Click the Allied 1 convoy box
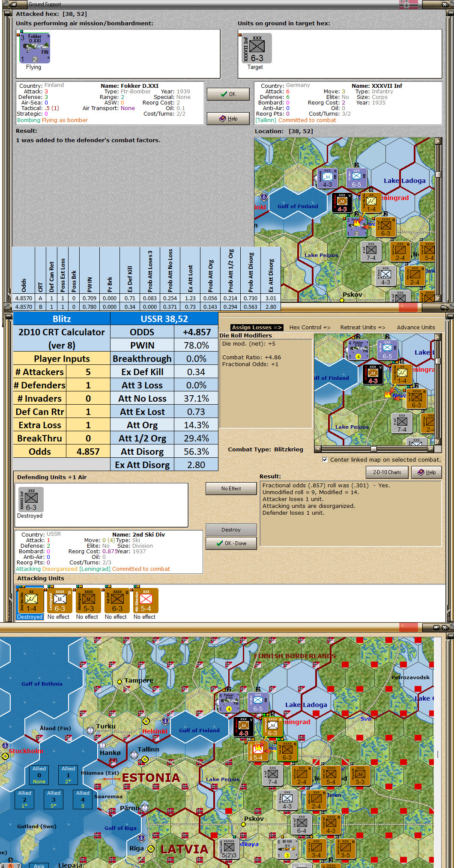454x868 pixels. pyautogui.click(x=68, y=775)
